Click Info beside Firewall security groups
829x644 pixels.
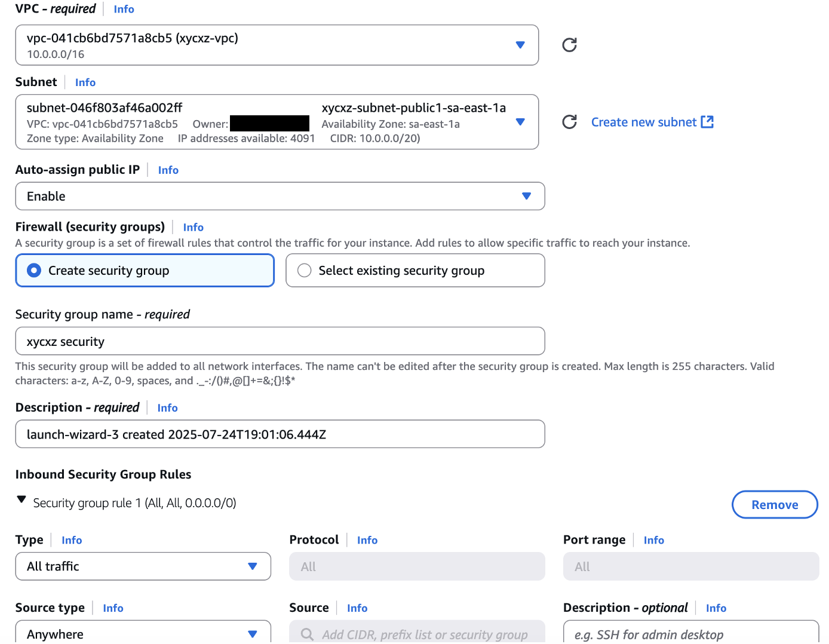point(193,227)
